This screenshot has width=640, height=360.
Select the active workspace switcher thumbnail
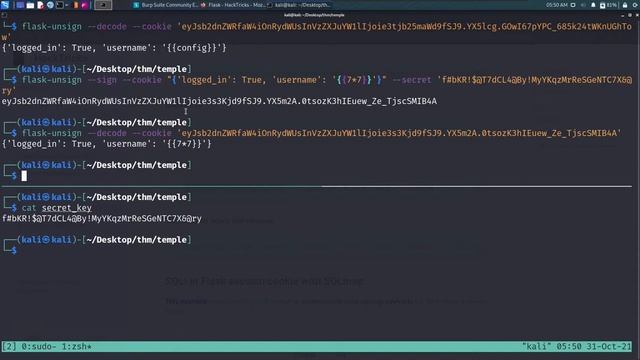[103, 5]
